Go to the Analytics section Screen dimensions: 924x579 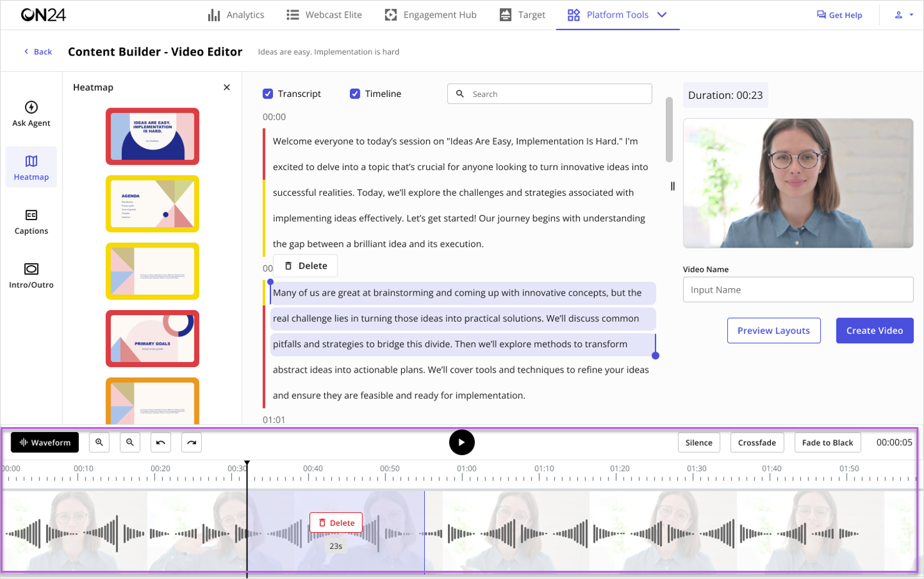point(236,15)
